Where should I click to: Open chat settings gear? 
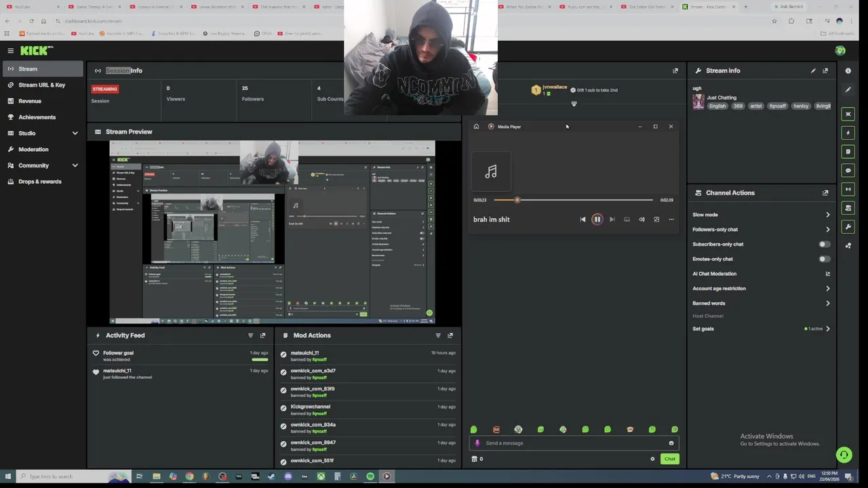pyautogui.click(x=652, y=459)
